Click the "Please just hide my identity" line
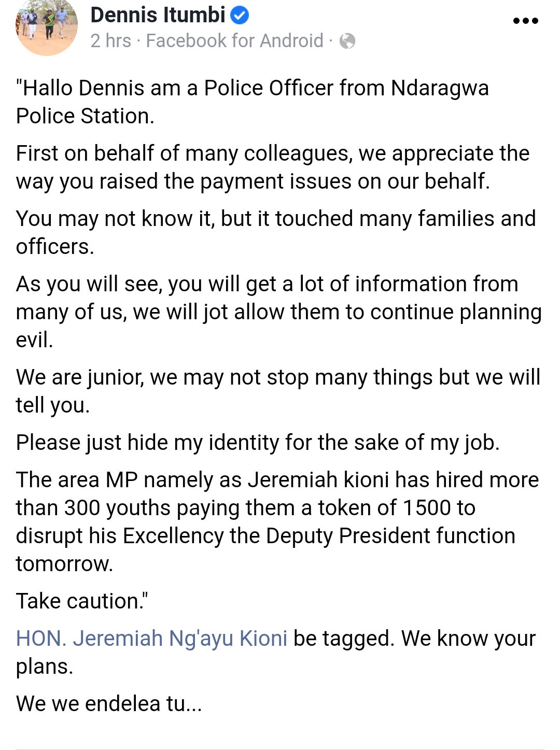 click(258, 443)
